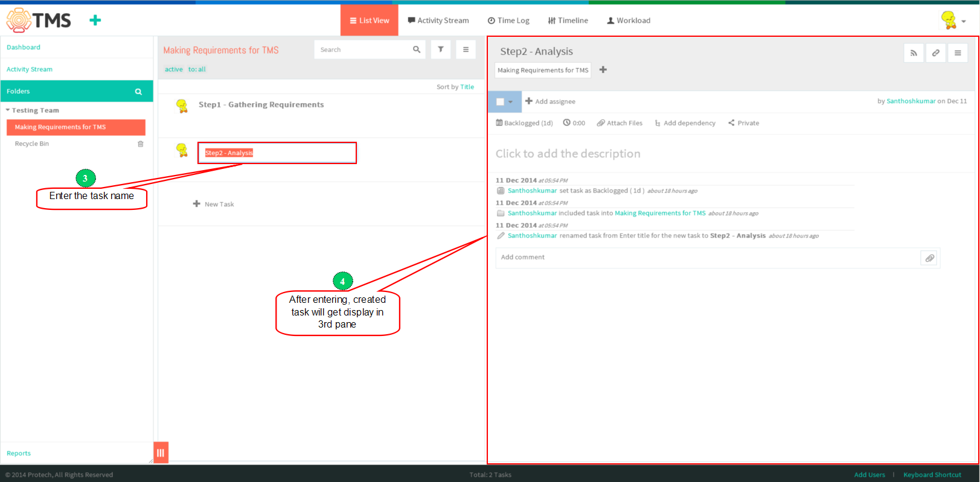Viewport: 980px width, 482px height.
Task: Open the task list hamburger menu
Action: (466, 49)
